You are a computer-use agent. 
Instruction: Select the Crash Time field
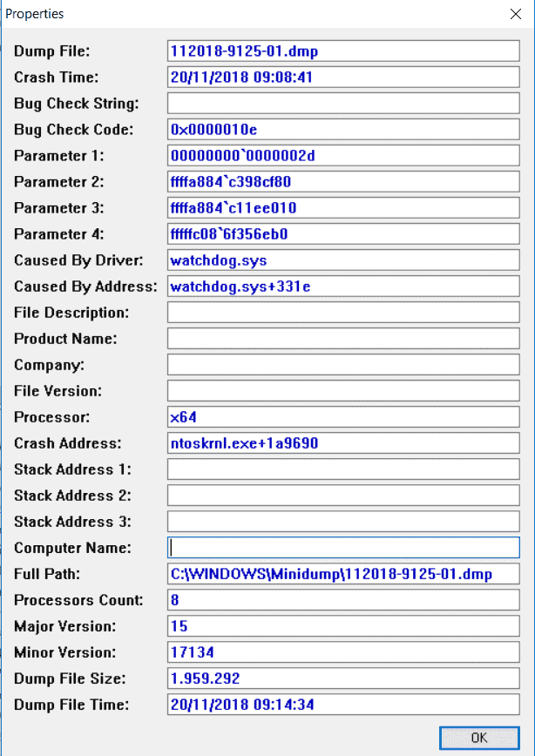[343, 78]
